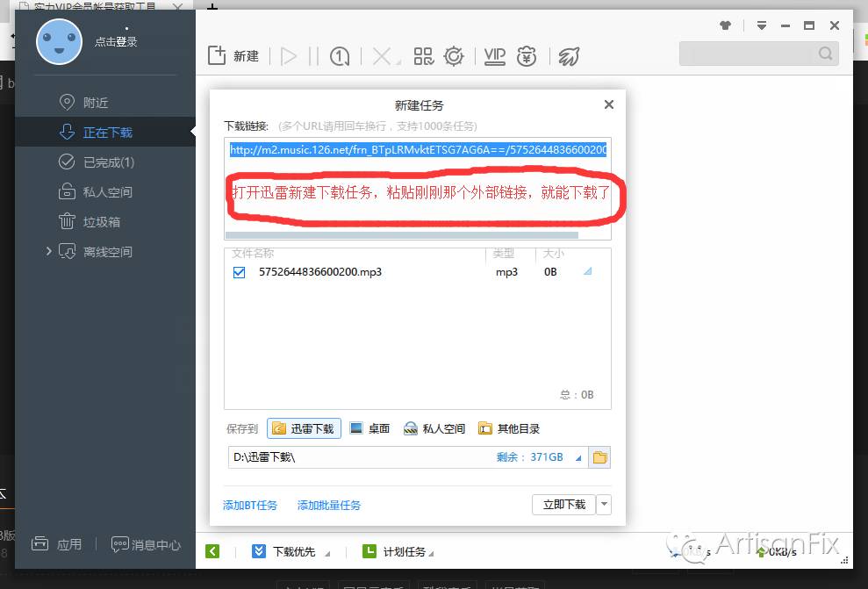Open the main menu dropdown in title bar
This screenshot has width=868, height=589.
click(762, 25)
